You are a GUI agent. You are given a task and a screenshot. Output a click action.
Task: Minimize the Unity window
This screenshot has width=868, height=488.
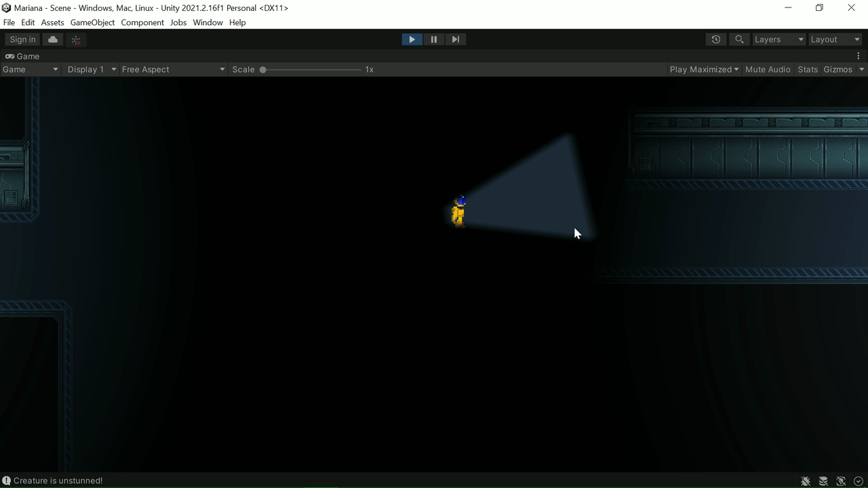click(788, 8)
